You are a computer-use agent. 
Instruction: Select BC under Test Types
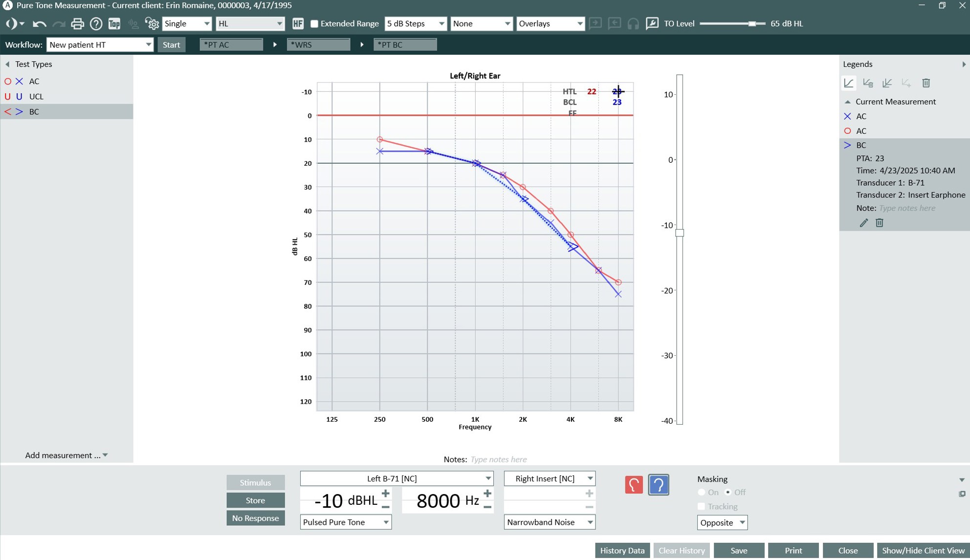pyautogui.click(x=34, y=111)
